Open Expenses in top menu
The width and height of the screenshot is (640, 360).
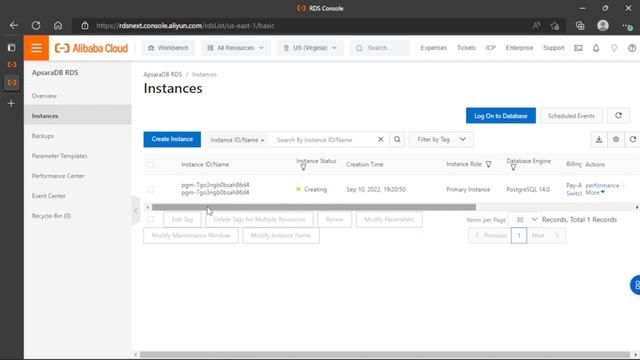click(x=433, y=48)
